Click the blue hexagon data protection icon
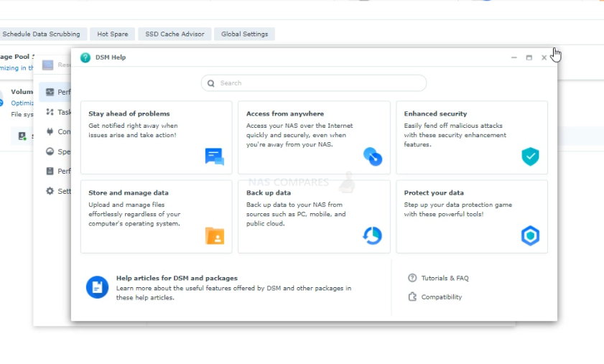This screenshot has height=364, width=604. click(531, 235)
